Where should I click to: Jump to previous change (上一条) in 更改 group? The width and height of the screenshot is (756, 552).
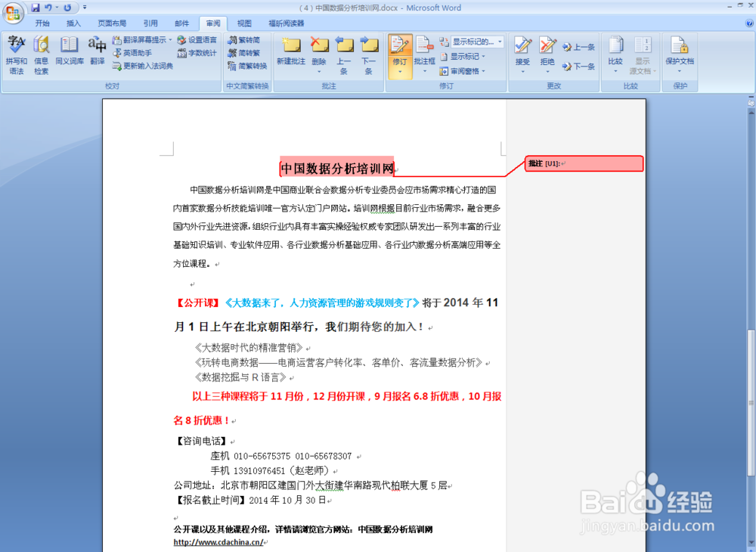pyautogui.click(x=578, y=47)
